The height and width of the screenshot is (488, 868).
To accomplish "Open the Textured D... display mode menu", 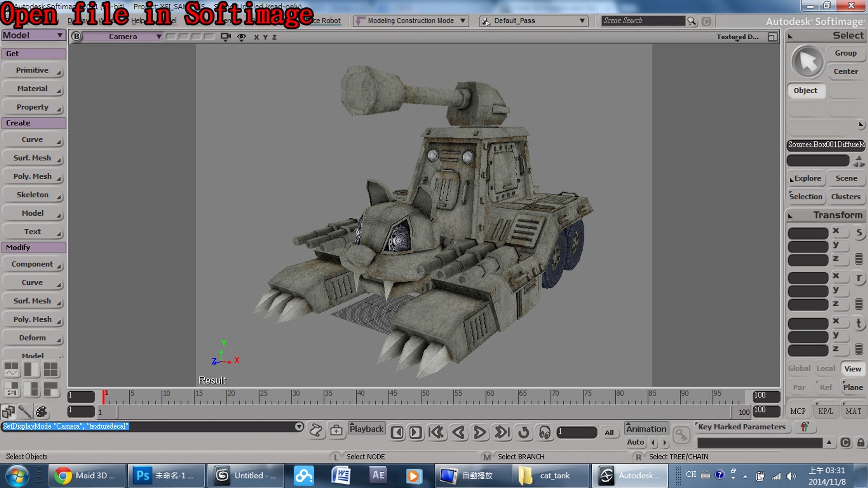I will (x=737, y=37).
